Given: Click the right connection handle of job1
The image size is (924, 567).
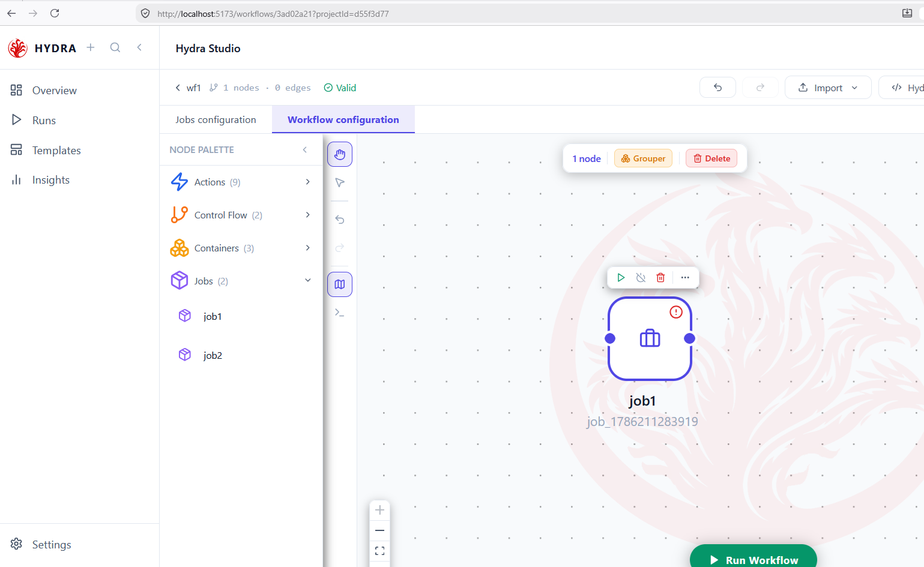Looking at the screenshot, I should coord(690,338).
